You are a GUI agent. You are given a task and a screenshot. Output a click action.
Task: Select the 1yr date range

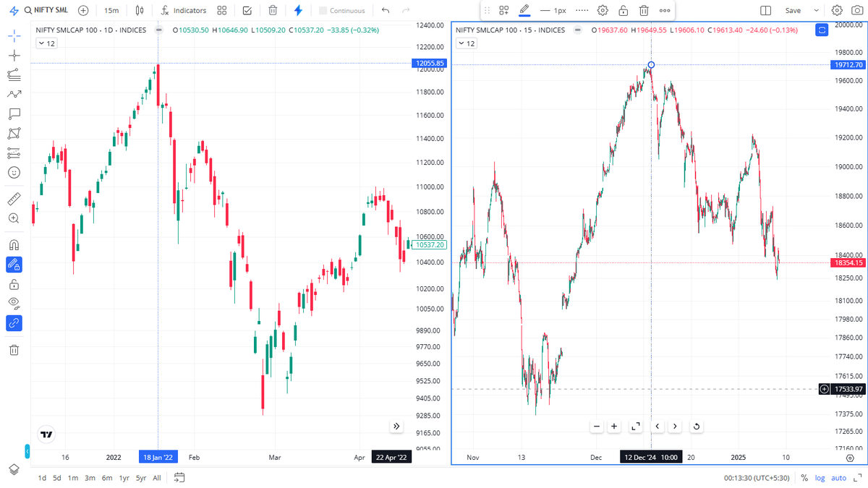point(124,478)
